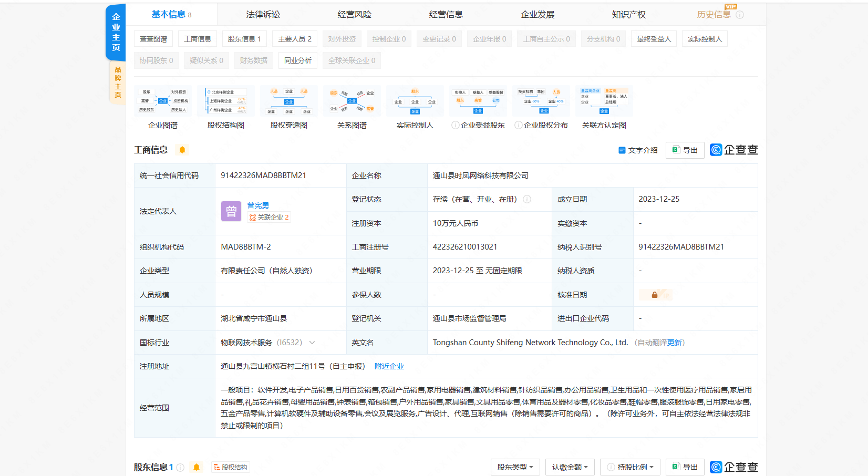Click info icon beside 存续 registration status
868x476 pixels.
[527, 199]
